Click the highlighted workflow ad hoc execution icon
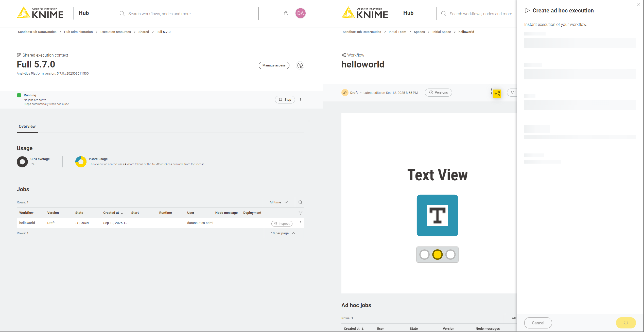Viewport: 644px width, 332px height. pos(497,93)
